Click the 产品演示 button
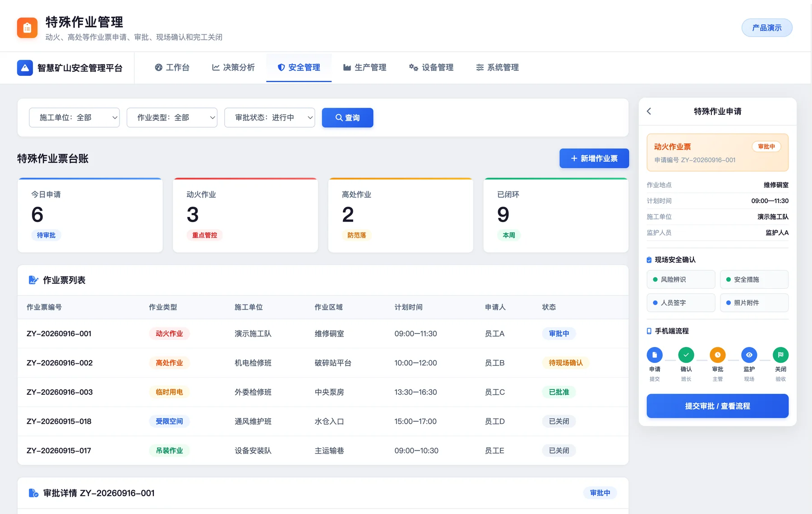The image size is (812, 514). pyautogui.click(x=767, y=28)
